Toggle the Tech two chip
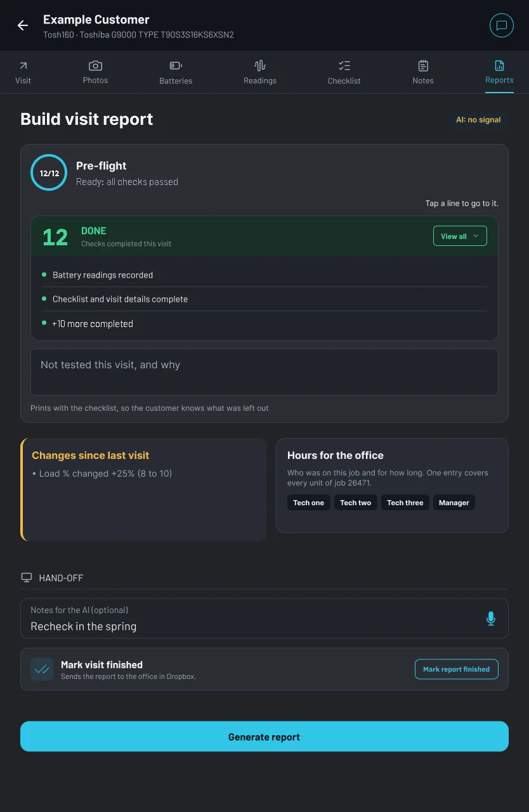The image size is (529, 812). [x=356, y=503]
